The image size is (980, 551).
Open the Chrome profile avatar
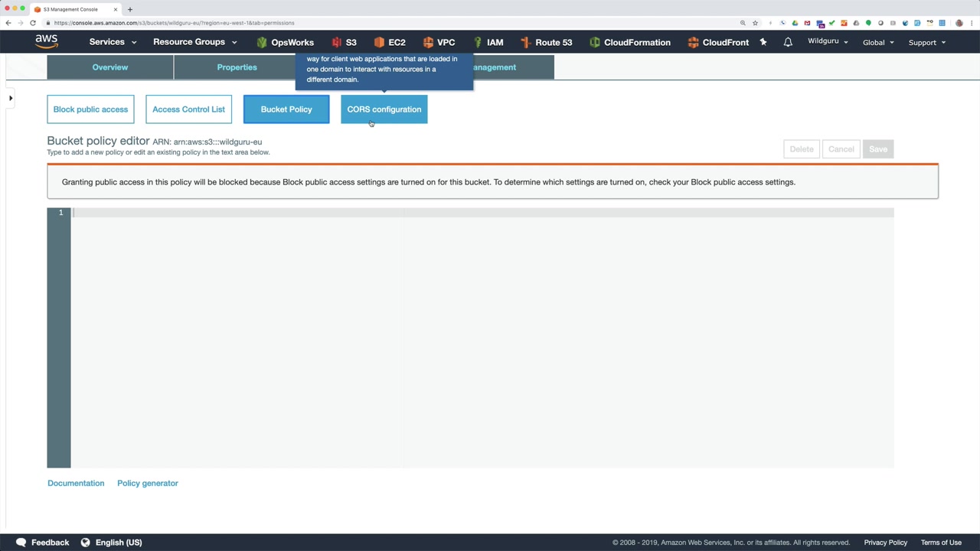click(x=960, y=23)
